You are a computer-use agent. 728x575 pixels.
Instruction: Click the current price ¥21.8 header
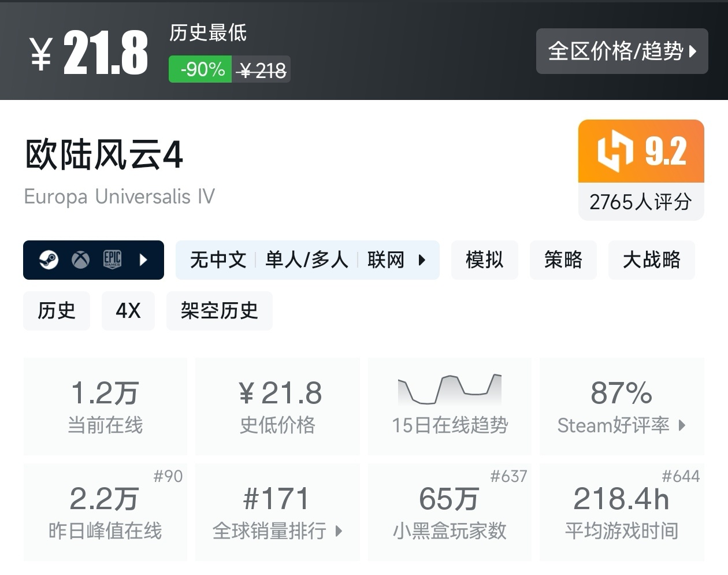pos(90,53)
